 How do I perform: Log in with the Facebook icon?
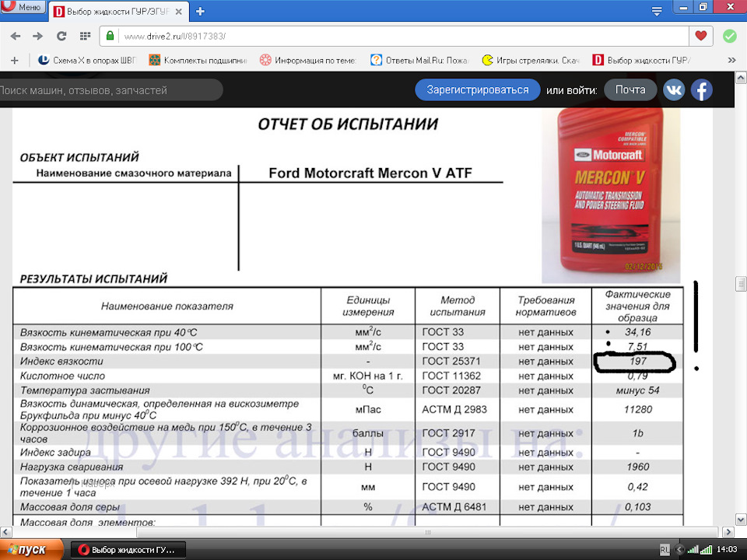pyautogui.click(x=701, y=90)
